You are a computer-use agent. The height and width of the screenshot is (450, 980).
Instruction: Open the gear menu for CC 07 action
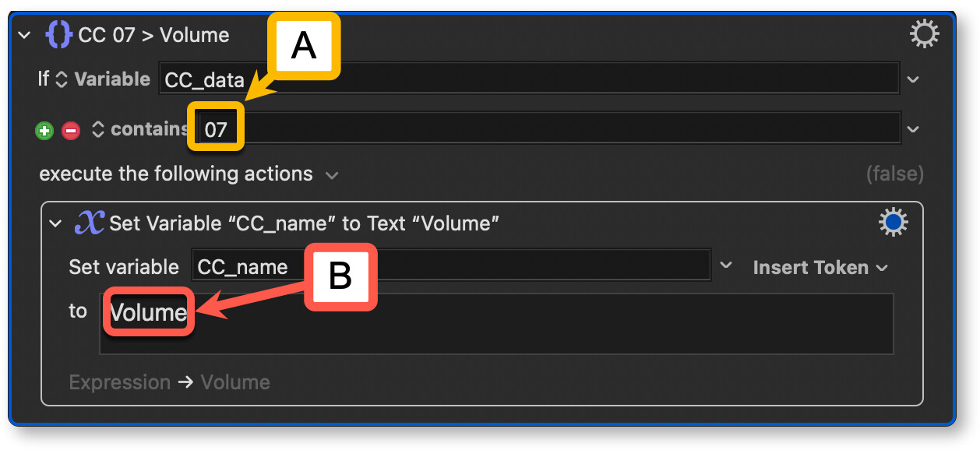click(924, 34)
